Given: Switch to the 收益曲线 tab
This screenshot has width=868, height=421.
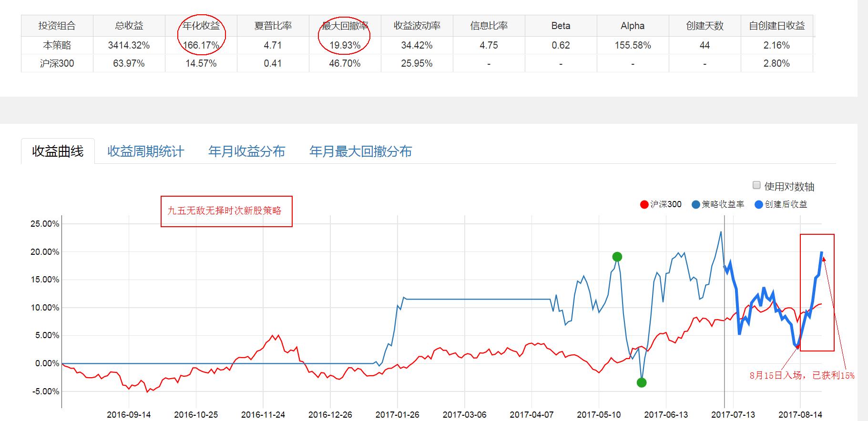Looking at the screenshot, I should pos(58,151).
